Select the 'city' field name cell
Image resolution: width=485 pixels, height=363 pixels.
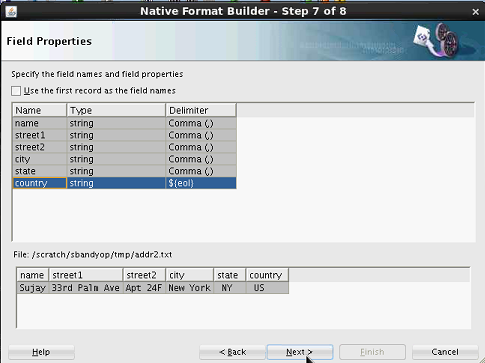pos(40,159)
